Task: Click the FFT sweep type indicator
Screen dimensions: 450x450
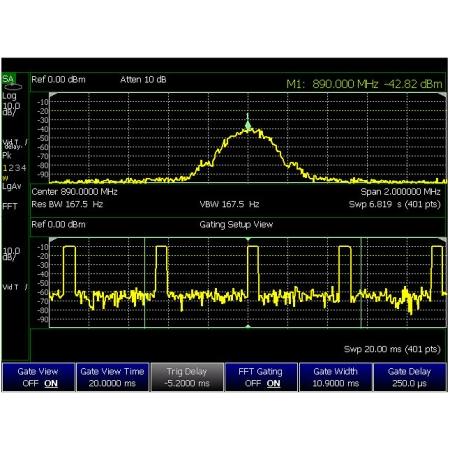Action: (10, 206)
